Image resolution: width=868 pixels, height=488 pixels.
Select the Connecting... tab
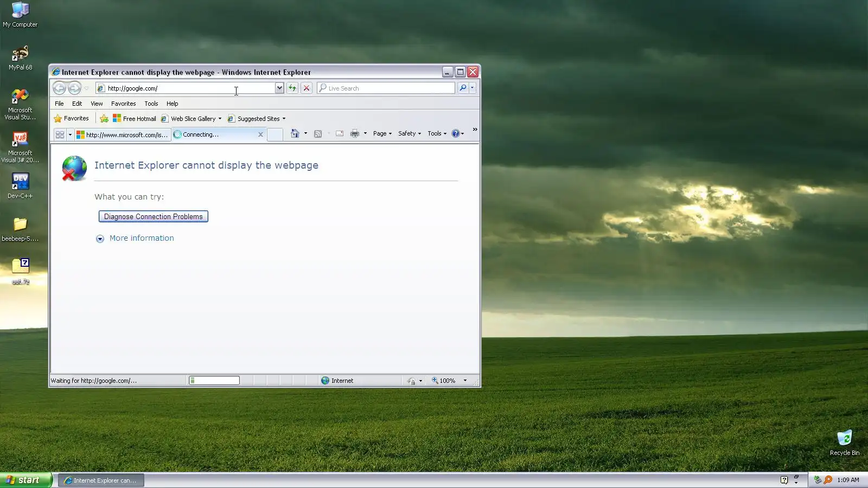click(219, 134)
